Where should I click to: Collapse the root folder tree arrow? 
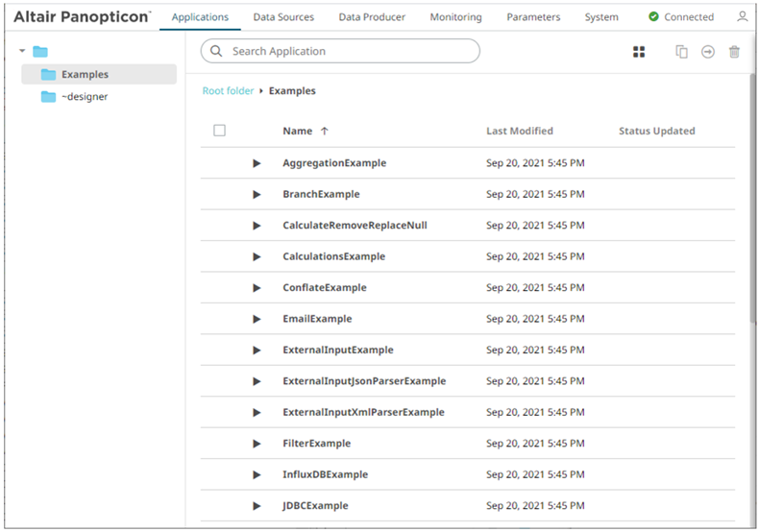[22, 51]
